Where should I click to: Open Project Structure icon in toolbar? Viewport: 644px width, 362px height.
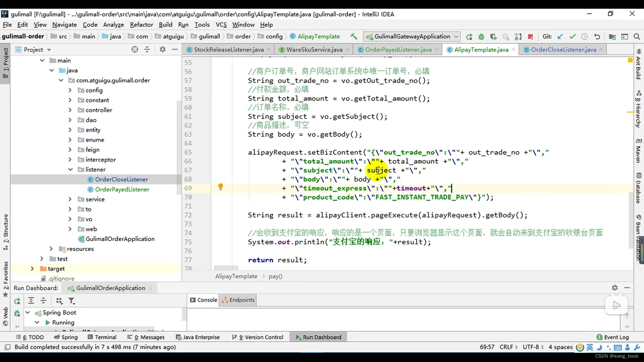click(x=612, y=37)
